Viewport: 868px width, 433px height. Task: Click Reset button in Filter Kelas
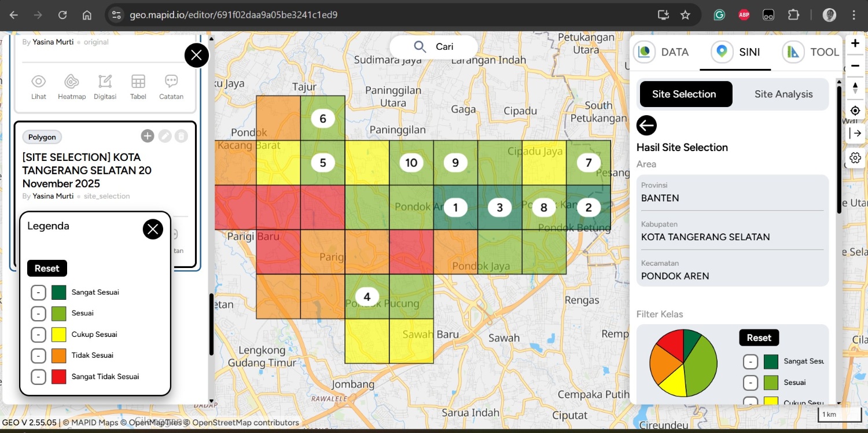(759, 337)
